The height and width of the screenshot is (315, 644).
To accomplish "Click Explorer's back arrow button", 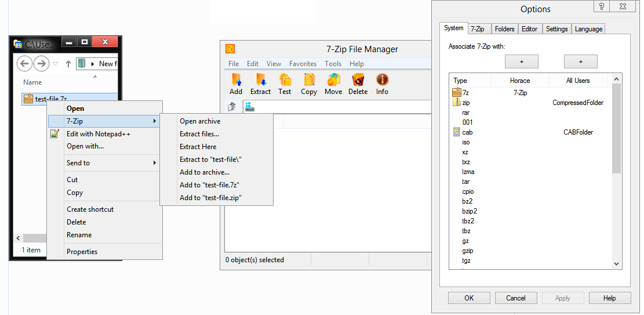I will (24, 63).
